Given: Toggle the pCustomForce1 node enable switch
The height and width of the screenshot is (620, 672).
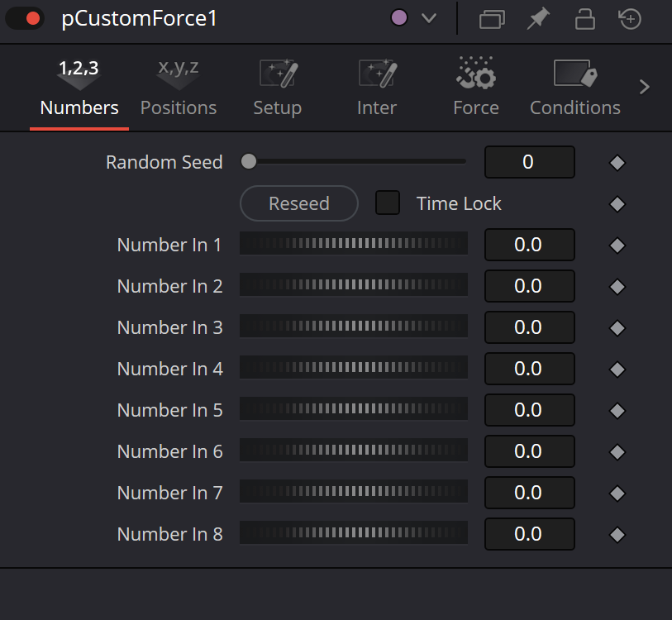Looking at the screenshot, I should pyautogui.click(x=25, y=18).
